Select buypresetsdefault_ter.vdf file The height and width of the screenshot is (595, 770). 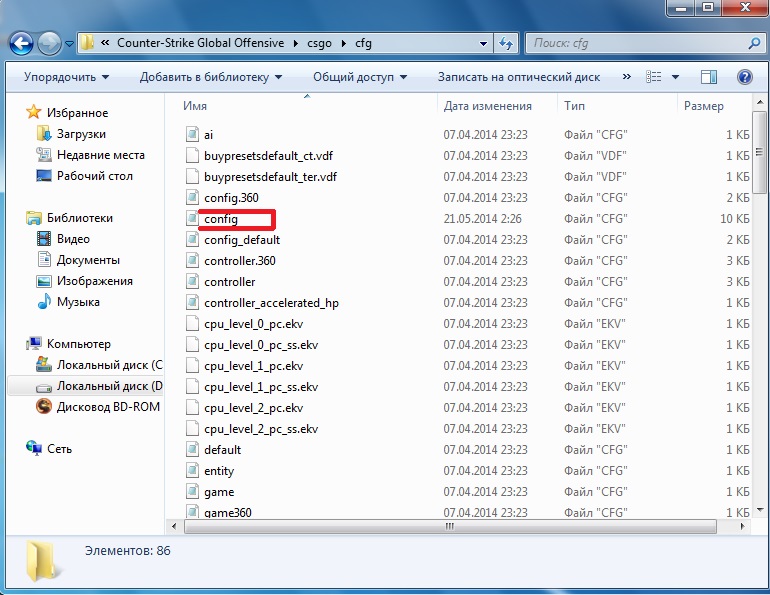(x=270, y=177)
